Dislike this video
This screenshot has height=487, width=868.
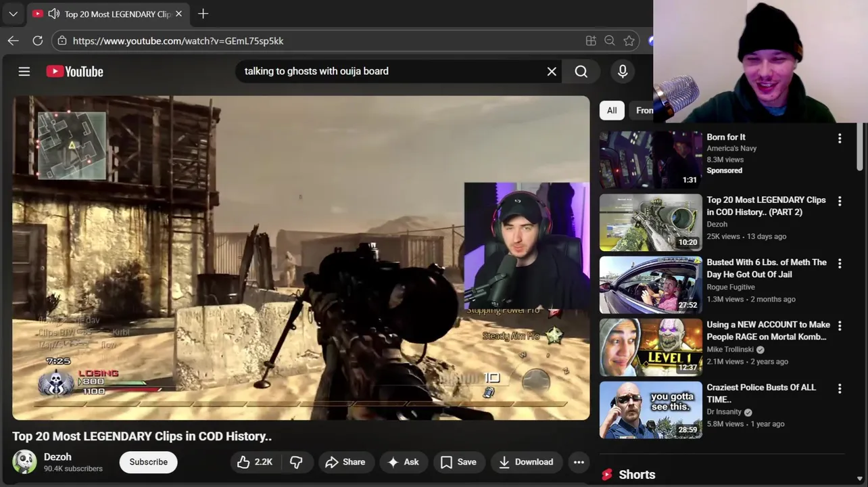click(x=296, y=462)
